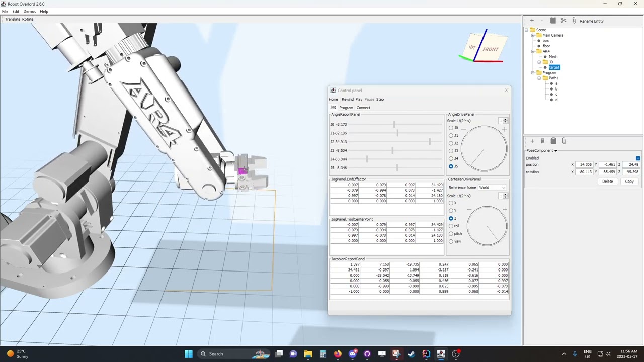The width and height of the screenshot is (644, 362).
Task: Click the Control panel window icon
Action: [333, 90]
